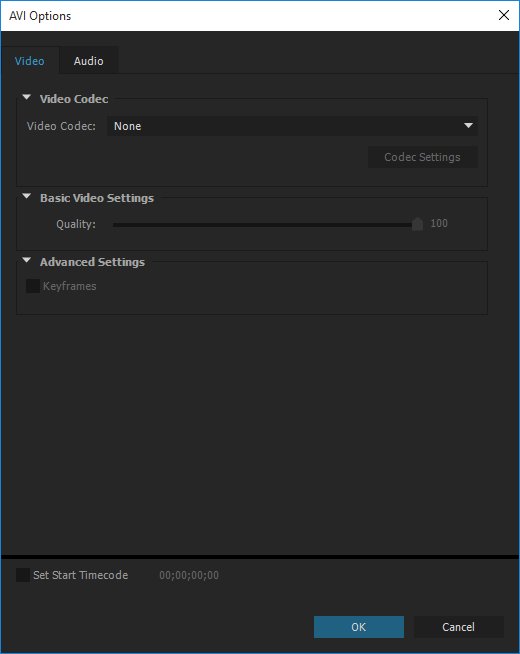
Task: Edit the 00;00;00;00 start timecode value
Action: 189,575
